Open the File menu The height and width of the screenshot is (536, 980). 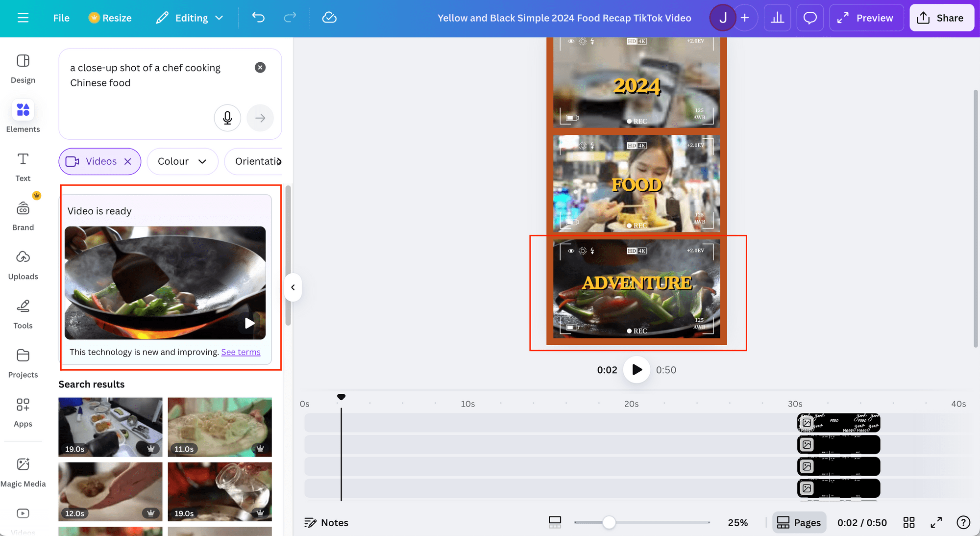(61, 18)
